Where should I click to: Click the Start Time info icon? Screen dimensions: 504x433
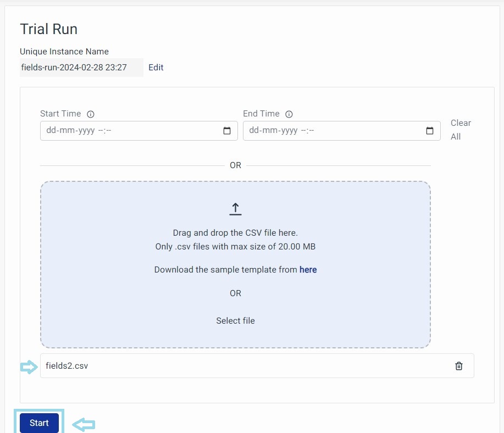(91, 114)
